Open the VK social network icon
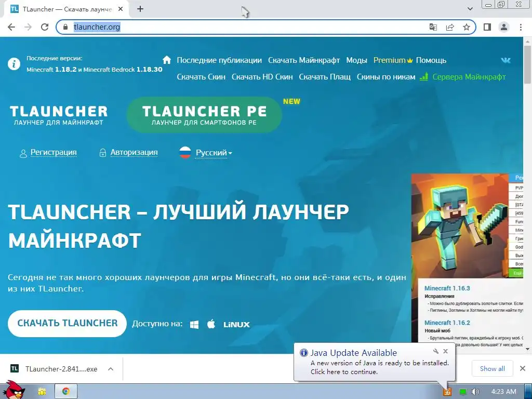 [x=506, y=60]
